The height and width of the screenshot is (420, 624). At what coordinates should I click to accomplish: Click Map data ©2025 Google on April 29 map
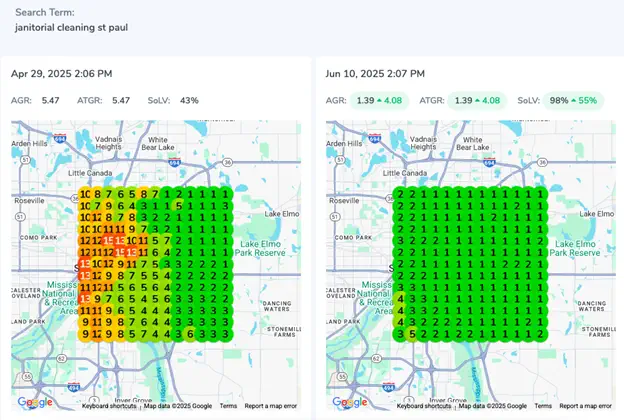point(178,406)
